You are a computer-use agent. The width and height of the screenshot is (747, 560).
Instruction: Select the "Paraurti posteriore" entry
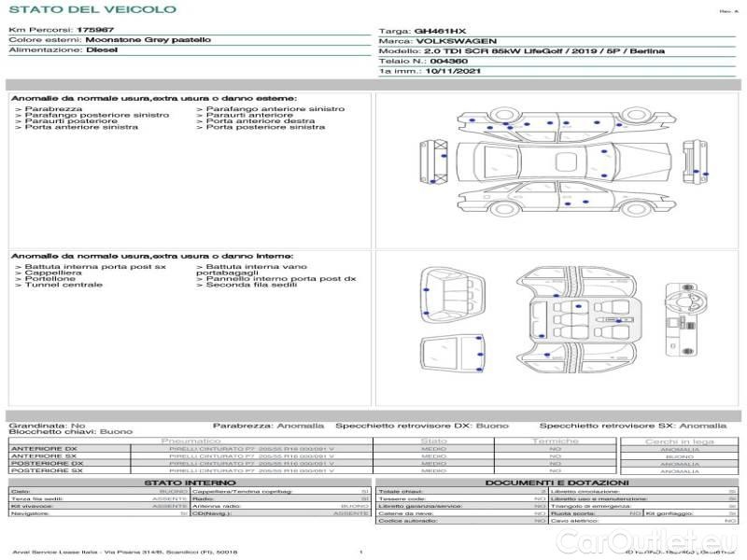pyautogui.click(x=71, y=121)
